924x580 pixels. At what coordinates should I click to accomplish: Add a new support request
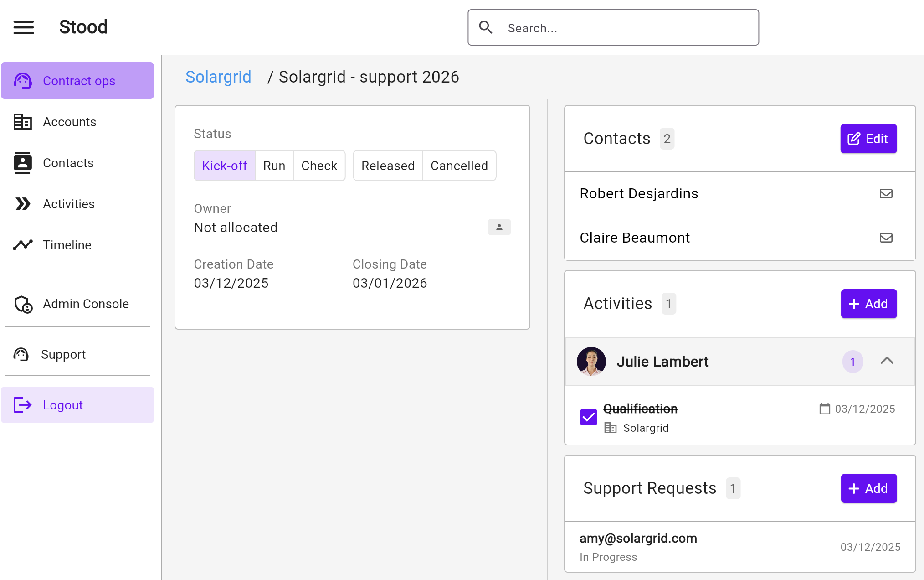tap(868, 488)
